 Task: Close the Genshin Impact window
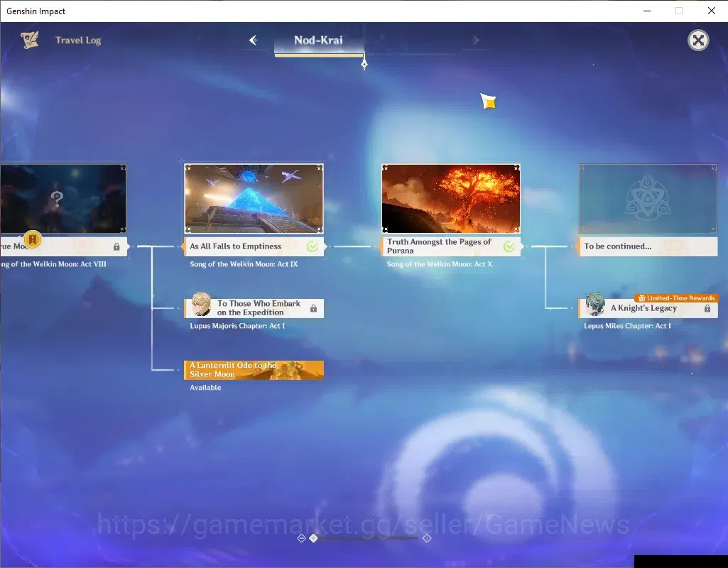coord(711,11)
